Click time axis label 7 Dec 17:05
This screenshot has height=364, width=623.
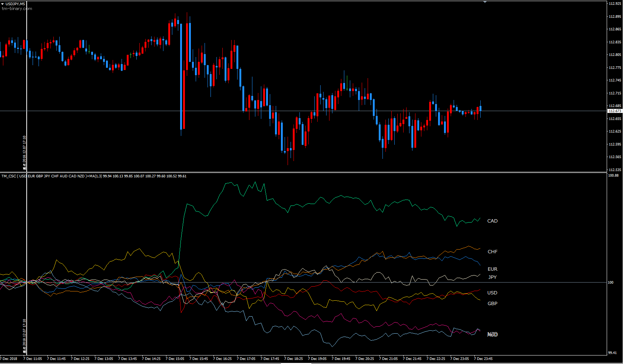click(246, 359)
